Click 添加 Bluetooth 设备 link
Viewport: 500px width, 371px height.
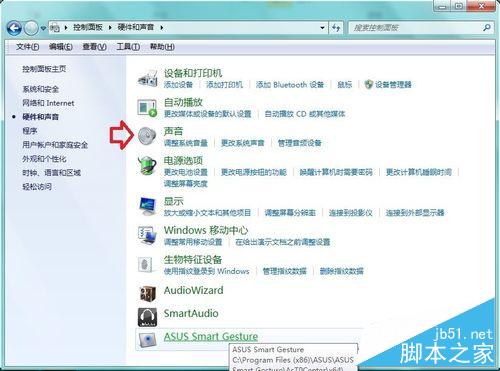coord(290,85)
